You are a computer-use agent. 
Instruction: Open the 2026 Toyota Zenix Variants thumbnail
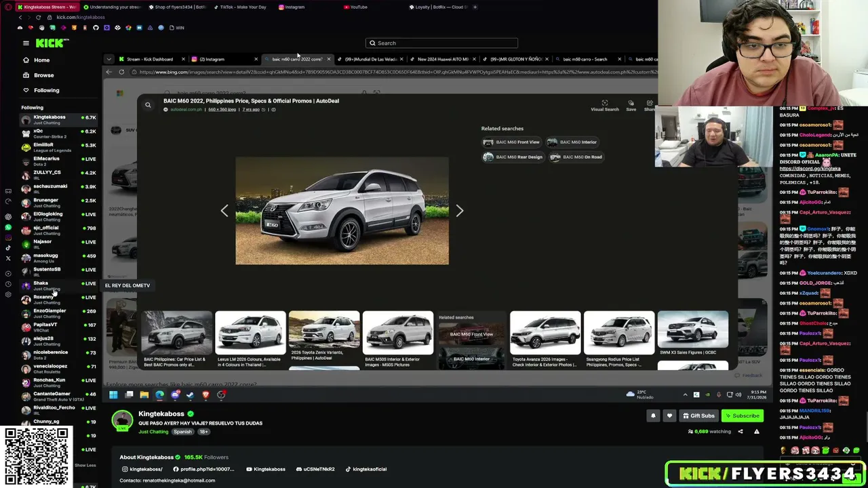pyautogui.click(x=324, y=330)
